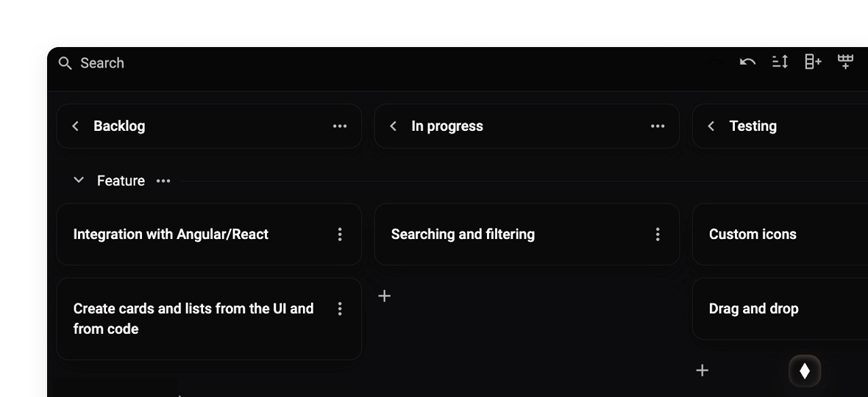Image resolution: width=868 pixels, height=397 pixels.
Task: Click the add column icon
Action: pyautogui.click(x=813, y=62)
